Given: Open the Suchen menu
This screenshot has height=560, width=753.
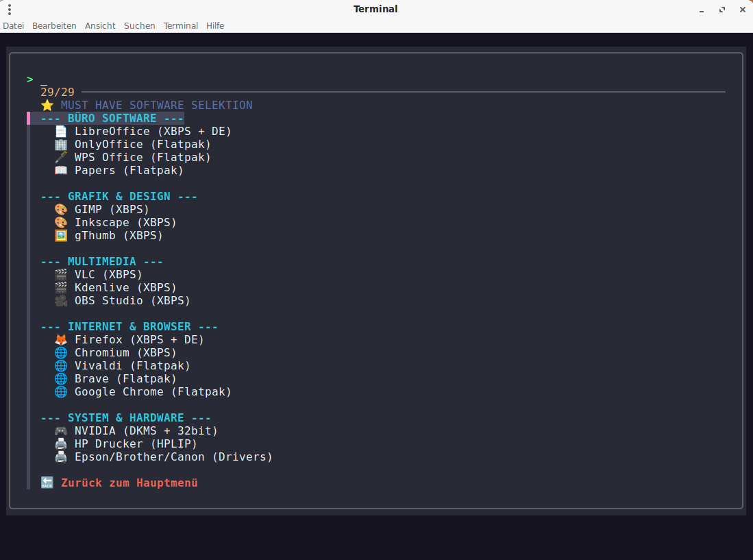Looking at the screenshot, I should point(139,26).
